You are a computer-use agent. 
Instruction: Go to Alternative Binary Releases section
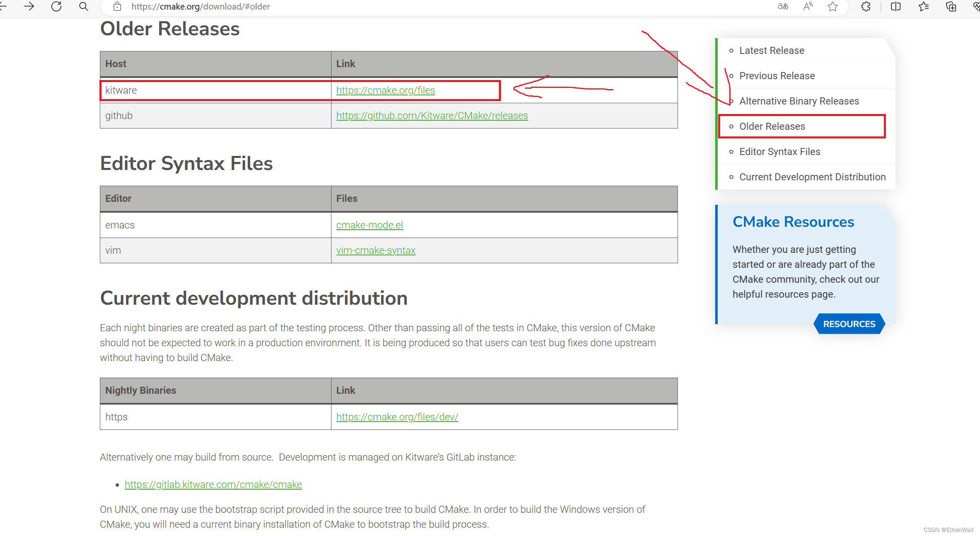point(799,101)
